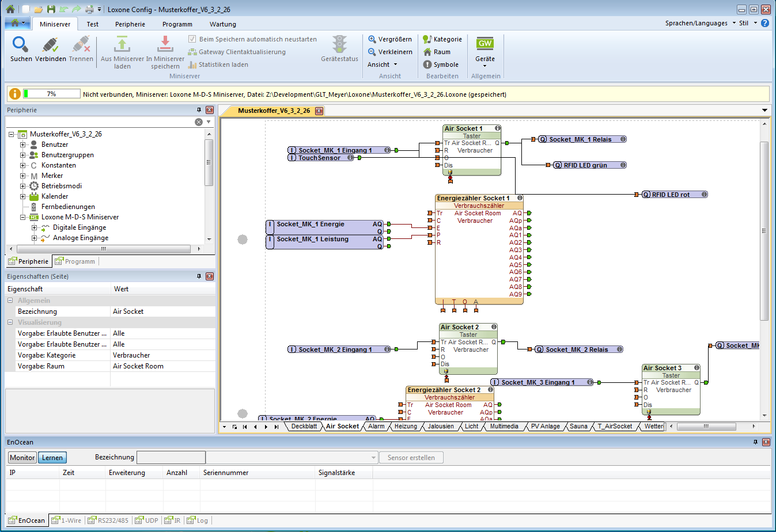Open the Raum editor

pos(437,52)
